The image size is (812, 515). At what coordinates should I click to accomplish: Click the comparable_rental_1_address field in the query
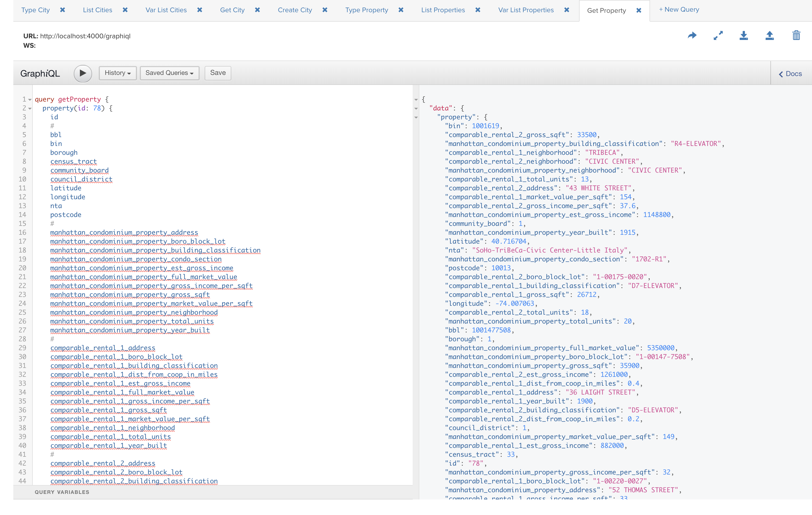pos(103,348)
